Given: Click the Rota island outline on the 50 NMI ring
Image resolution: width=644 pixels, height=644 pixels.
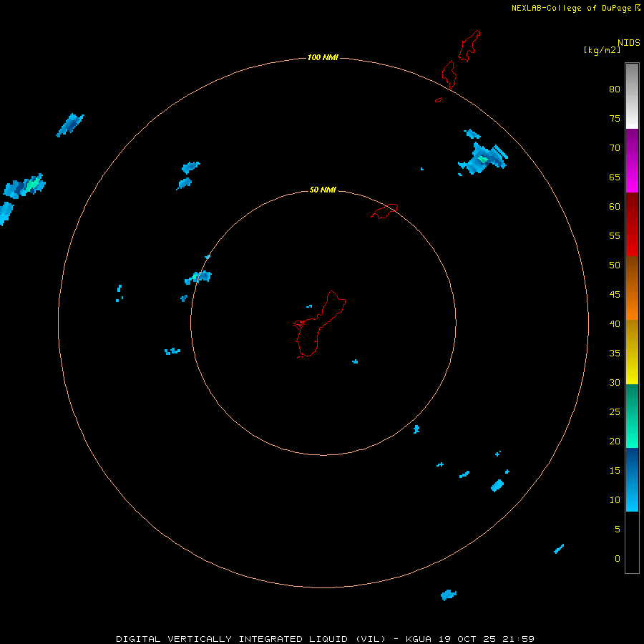Looking at the screenshot, I should pyautogui.click(x=384, y=211).
